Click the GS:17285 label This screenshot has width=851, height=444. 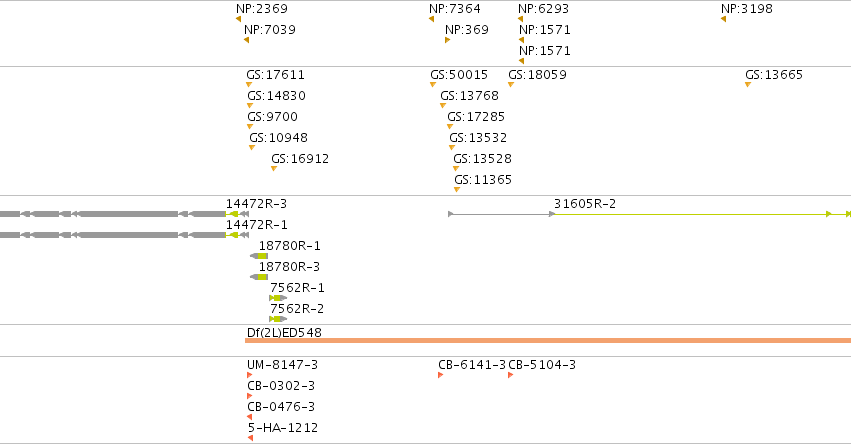click(476, 117)
